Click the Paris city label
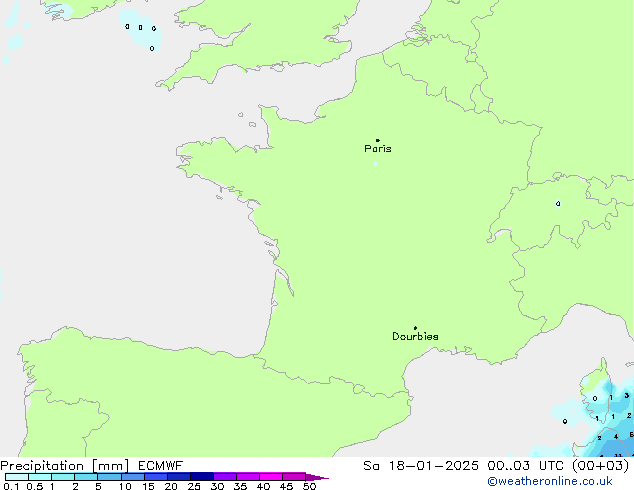Screen dimensions: 634x490 click(x=378, y=149)
